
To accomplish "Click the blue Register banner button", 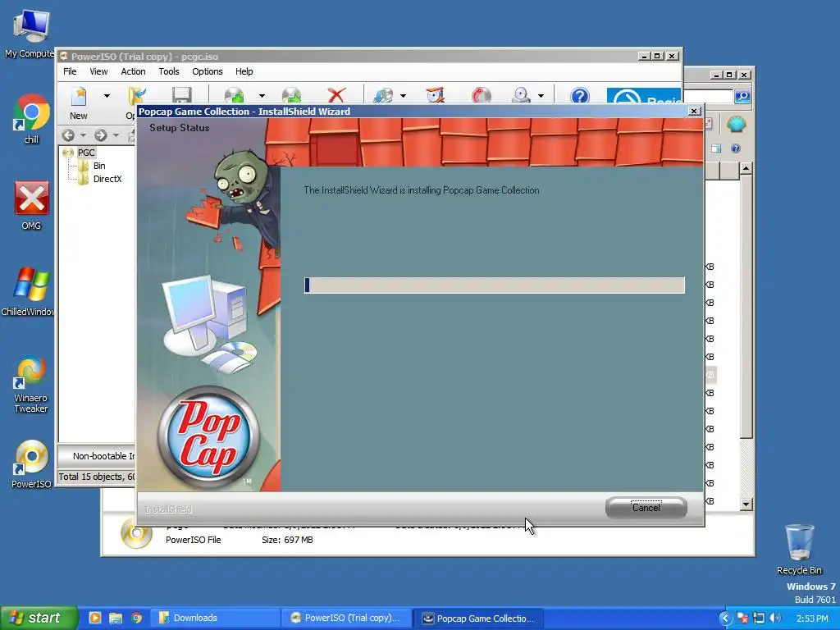I will [644, 95].
